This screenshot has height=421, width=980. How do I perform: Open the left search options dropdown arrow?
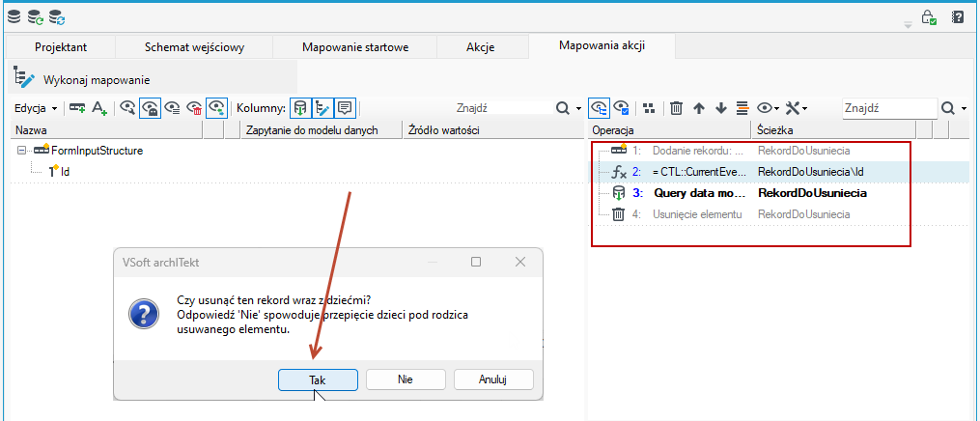(579, 109)
